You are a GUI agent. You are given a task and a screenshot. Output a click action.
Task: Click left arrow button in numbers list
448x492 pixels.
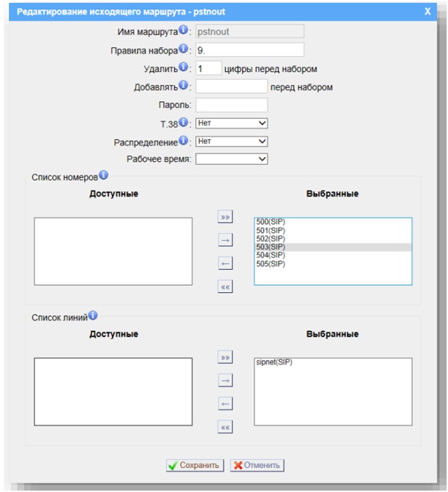[225, 263]
